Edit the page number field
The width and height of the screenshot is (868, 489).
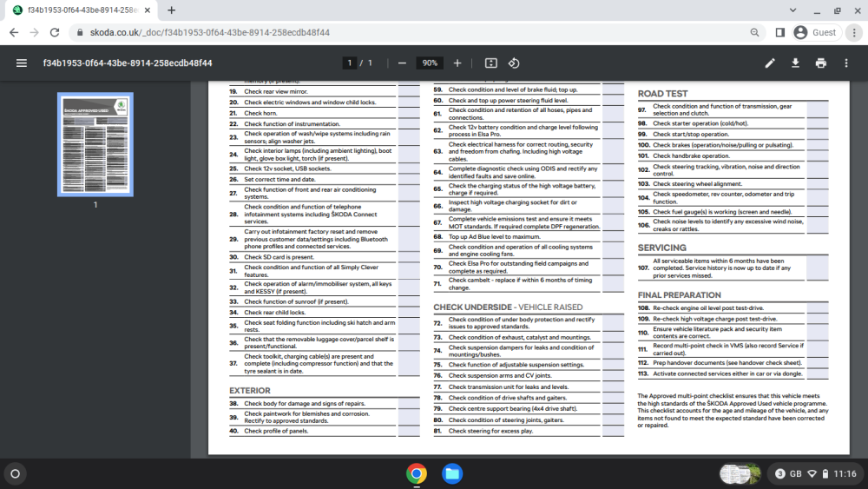[x=349, y=63]
